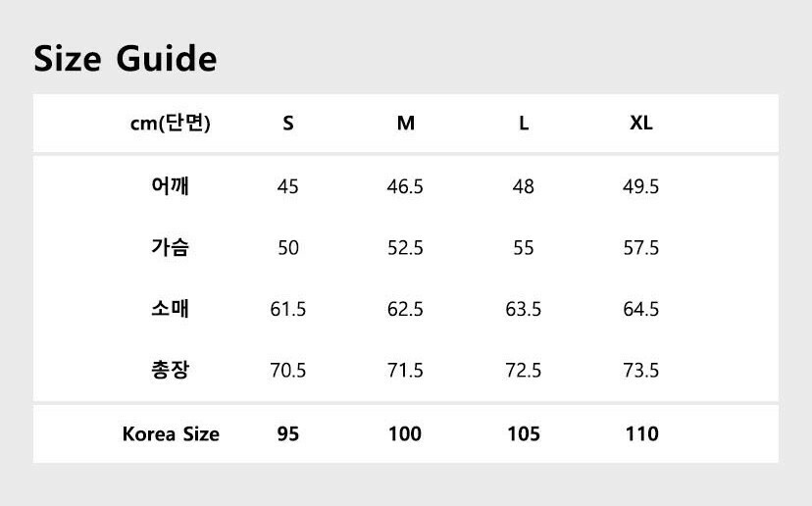The width and height of the screenshot is (812, 506).
Task: Click sleeve value 61.5 for S
Action: tap(288, 309)
